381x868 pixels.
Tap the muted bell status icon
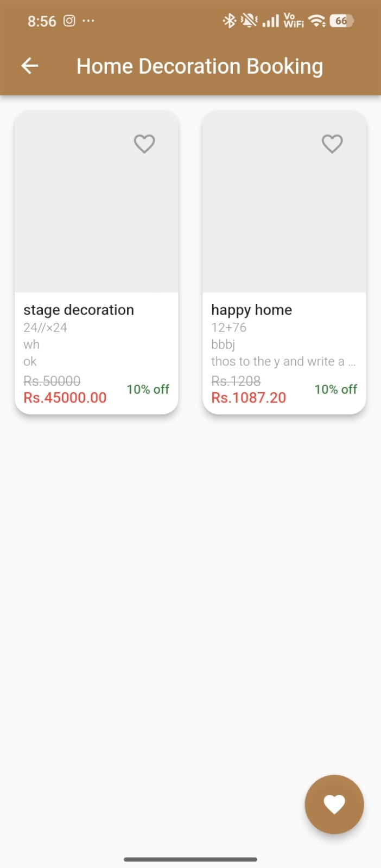[249, 21]
